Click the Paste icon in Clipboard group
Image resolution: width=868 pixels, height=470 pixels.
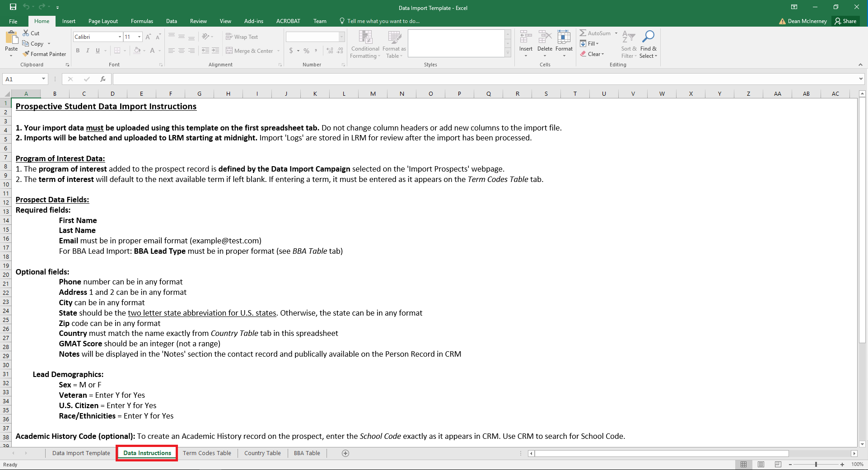(11, 38)
